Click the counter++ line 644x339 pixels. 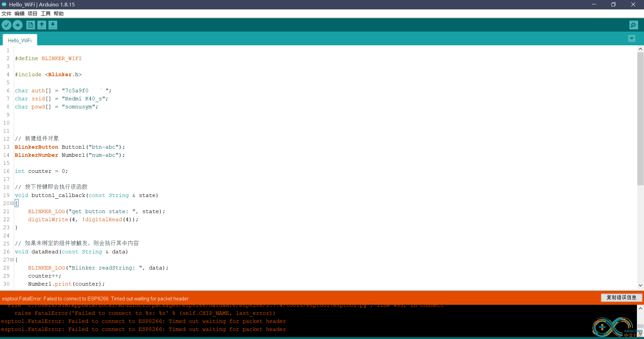tap(45, 276)
